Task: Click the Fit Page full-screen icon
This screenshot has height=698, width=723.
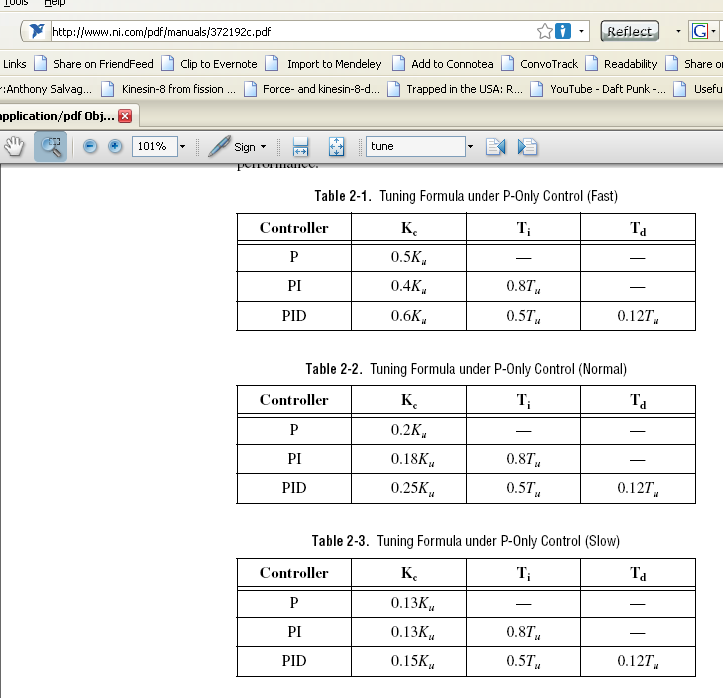Action: 336,147
